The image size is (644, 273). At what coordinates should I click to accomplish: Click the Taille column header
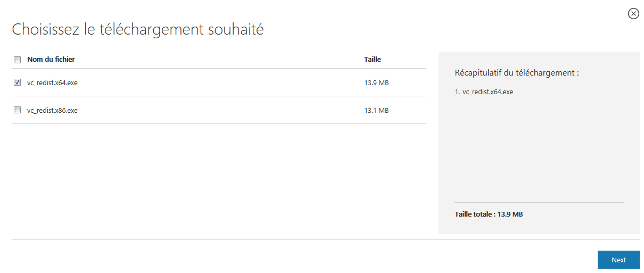tap(373, 60)
